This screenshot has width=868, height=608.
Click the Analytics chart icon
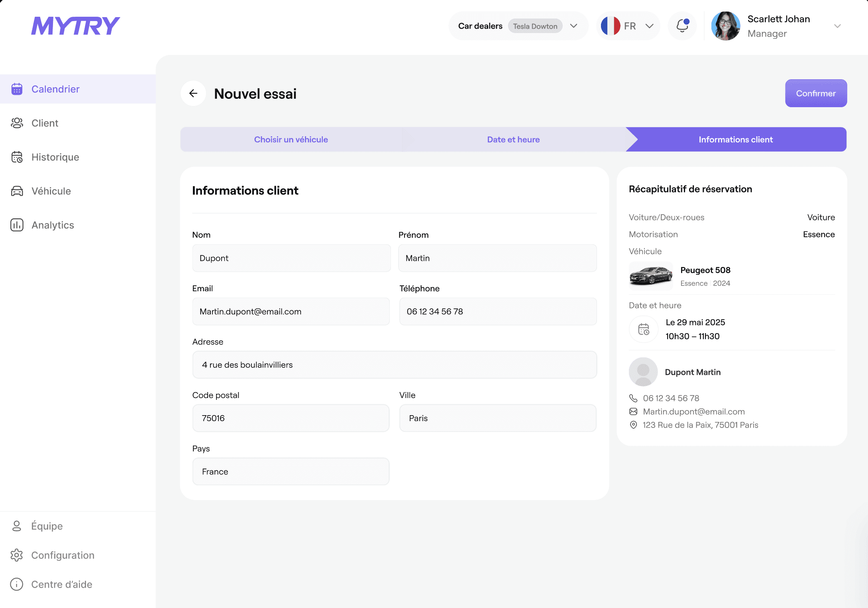[17, 225]
